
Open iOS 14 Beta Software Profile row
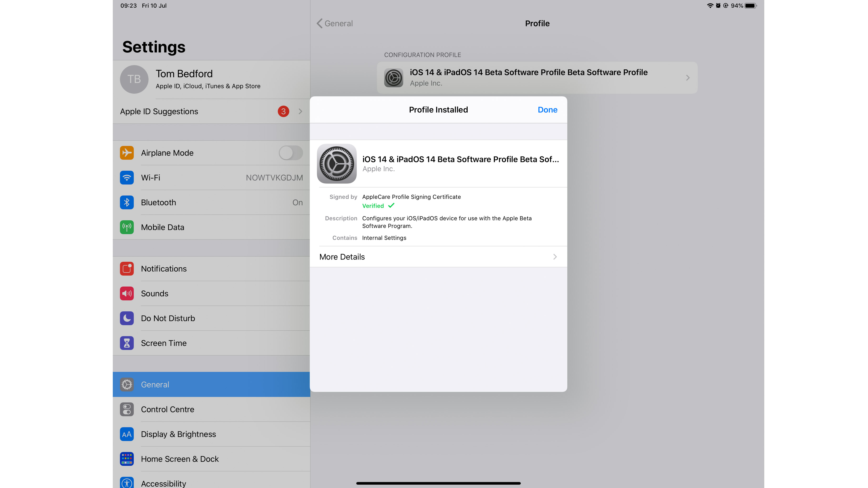[x=537, y=78]
